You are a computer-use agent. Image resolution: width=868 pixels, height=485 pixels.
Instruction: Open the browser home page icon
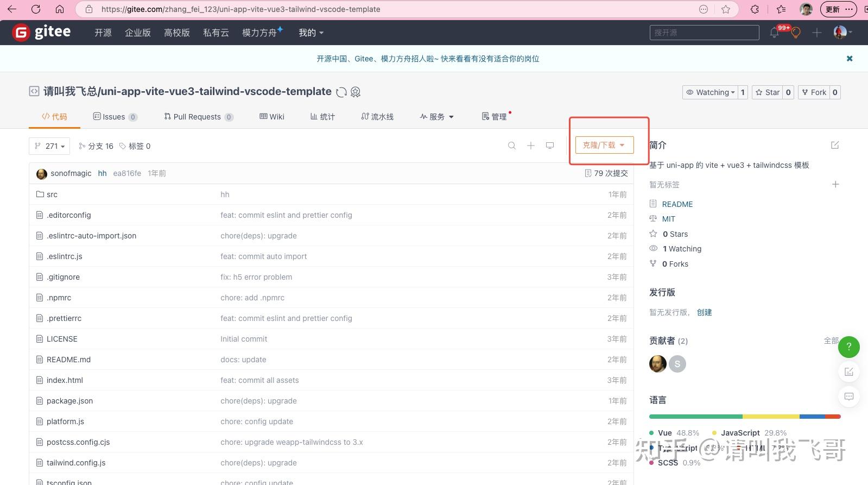[x=60, y=9]
